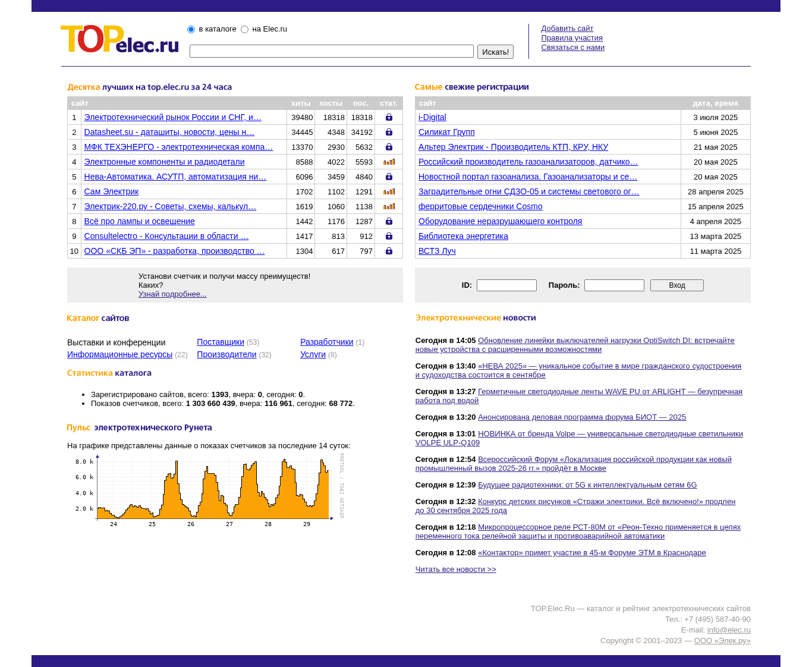Open «i-Digital» registration link
812x667 pixels.
[432, 117]
